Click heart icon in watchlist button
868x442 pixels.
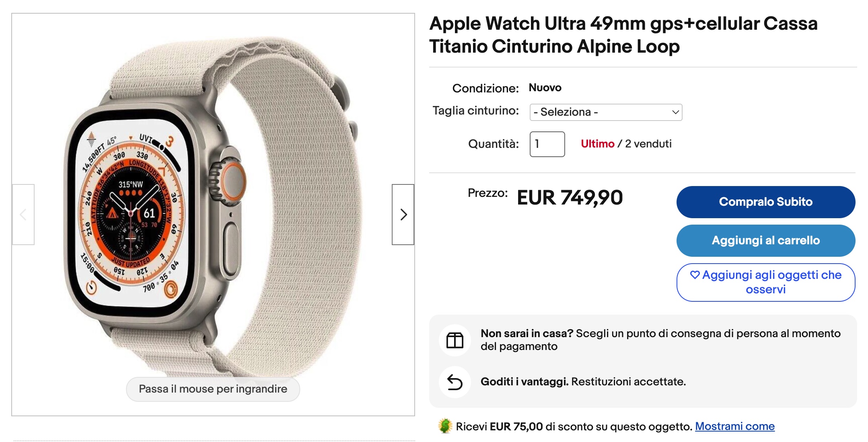(x=695, y=275)
